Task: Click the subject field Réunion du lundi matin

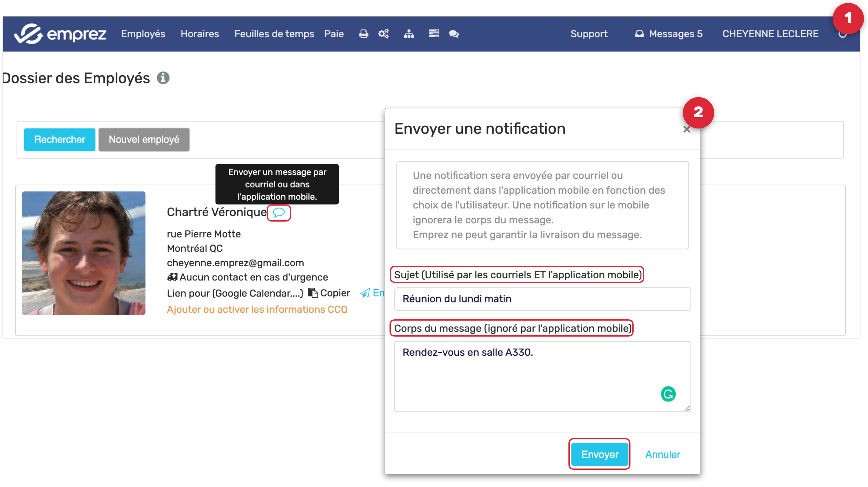Action: pyautogui.click(x=542, y=299)
